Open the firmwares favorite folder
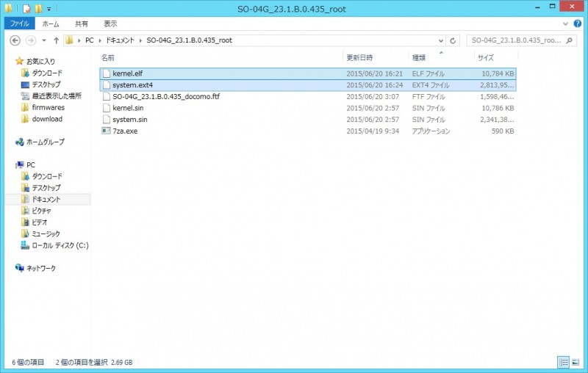The image size is (588, 373). pos(48,107)
